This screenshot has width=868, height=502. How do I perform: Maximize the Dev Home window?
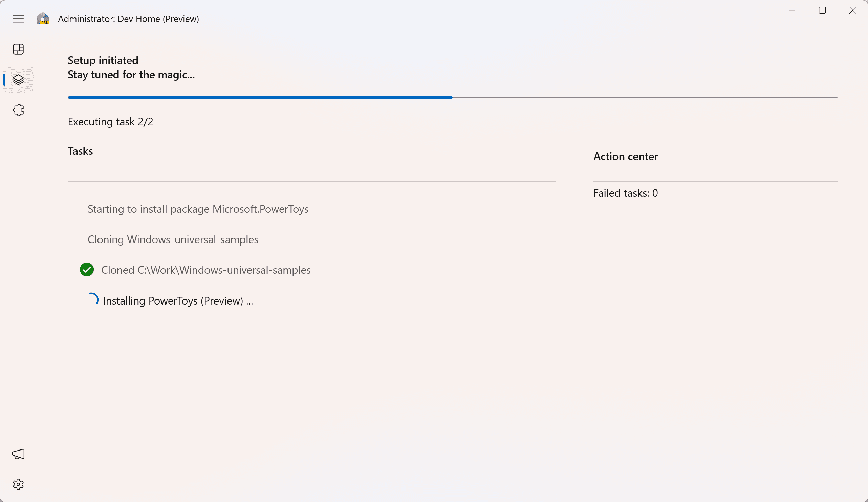tap(822, 11)
